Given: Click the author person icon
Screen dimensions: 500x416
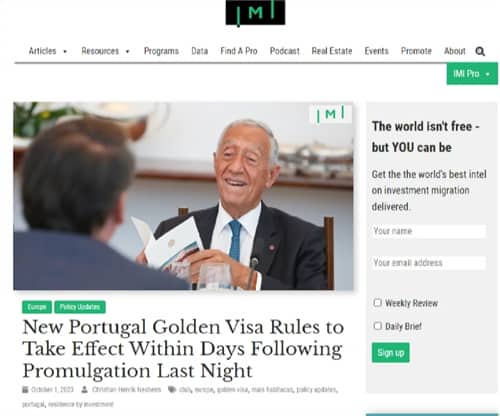Looking at the screenshot, I should [x=85, y=389].
